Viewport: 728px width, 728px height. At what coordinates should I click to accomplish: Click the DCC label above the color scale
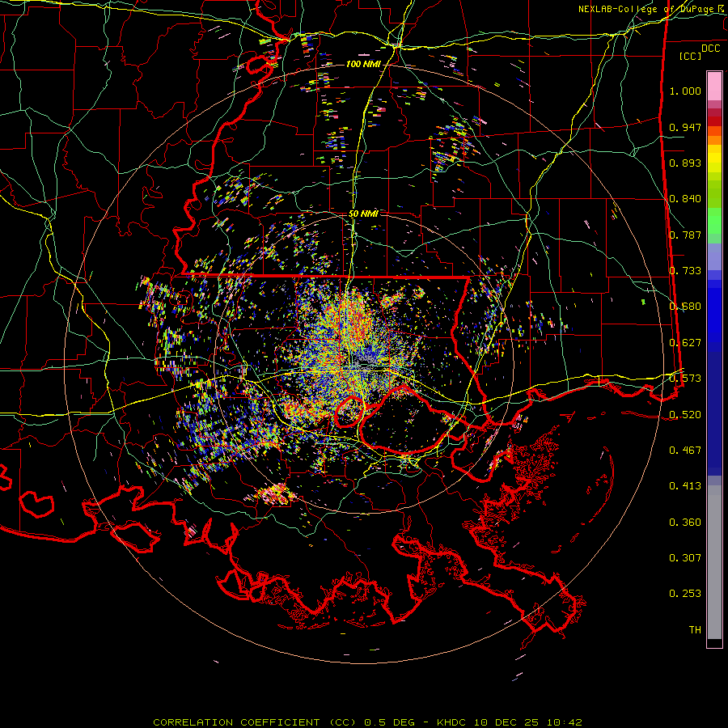point(710,49)
